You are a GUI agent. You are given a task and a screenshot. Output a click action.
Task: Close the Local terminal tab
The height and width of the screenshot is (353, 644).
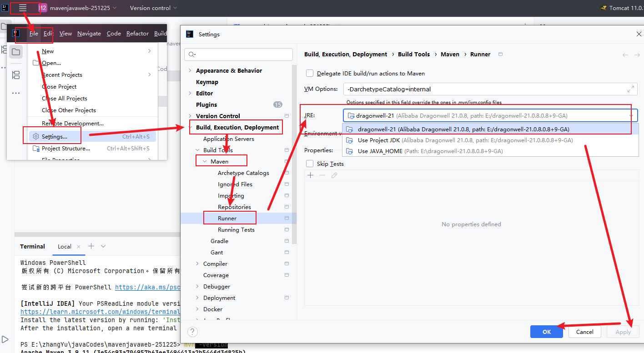point(79,247)
